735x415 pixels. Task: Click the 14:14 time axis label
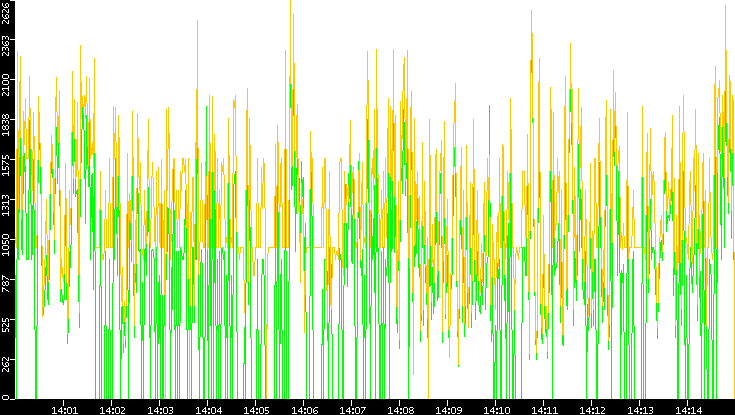click(687, 410)
